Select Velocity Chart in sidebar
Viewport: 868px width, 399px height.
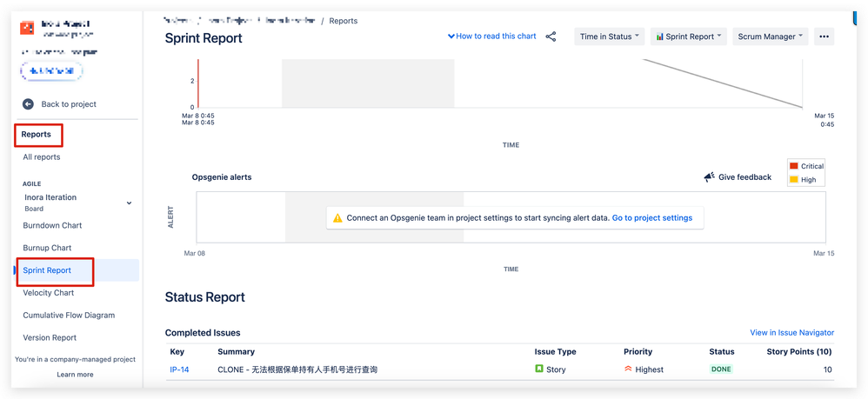(x=48, y=293)
